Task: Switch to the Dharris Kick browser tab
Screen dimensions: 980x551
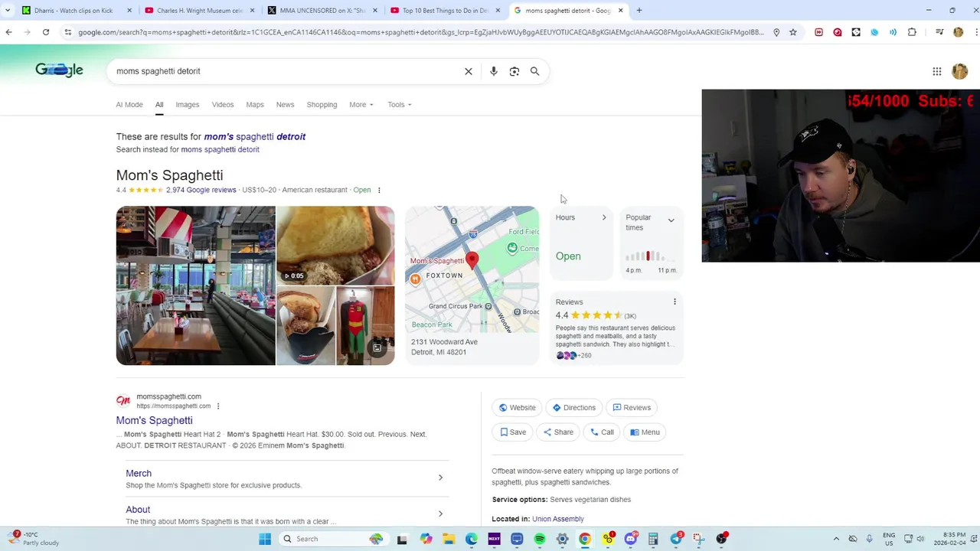Action: [75, 11]
